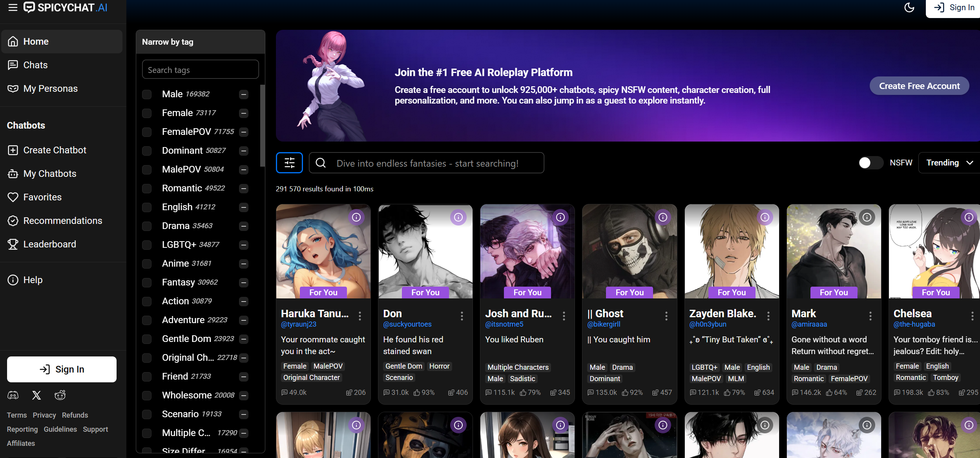The height and width of the screenshot is (458, 980).
Task: Open the Privacy link
Action: pyautogui.click(x=44, y=415)
